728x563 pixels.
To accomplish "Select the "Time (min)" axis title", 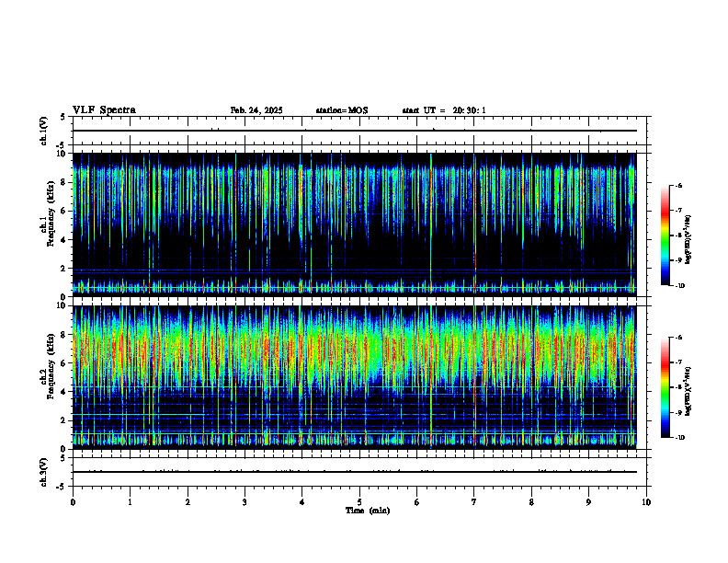I will tap(368, 511).
